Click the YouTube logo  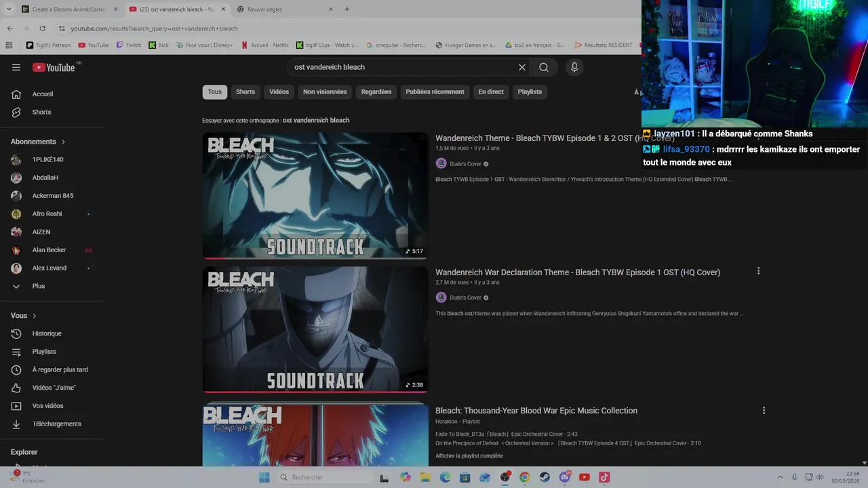pyautogui.click(x=54, y=67)
